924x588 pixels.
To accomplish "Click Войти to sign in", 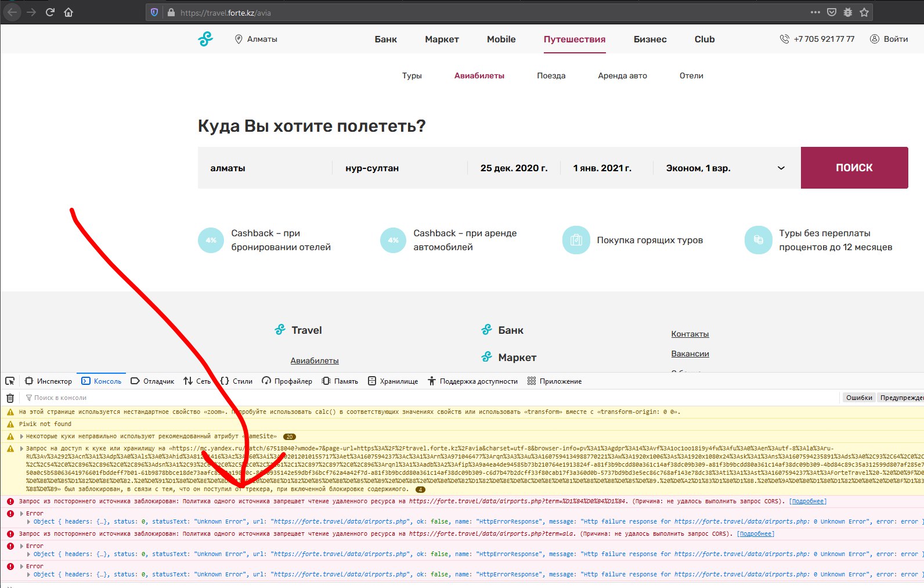I will pos(889,39).
